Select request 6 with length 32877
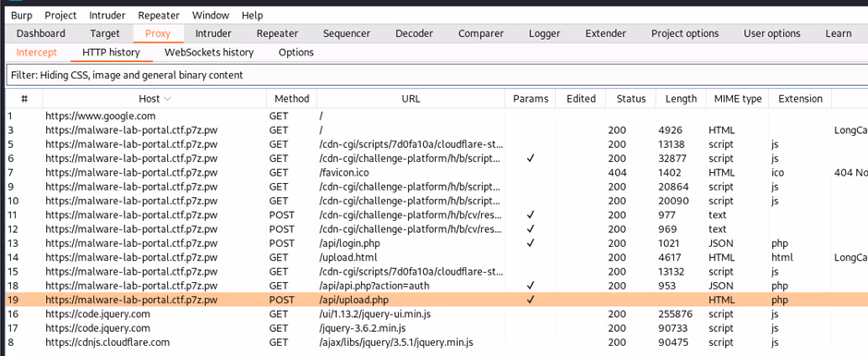Screen dimensions: 868x356 436,159
